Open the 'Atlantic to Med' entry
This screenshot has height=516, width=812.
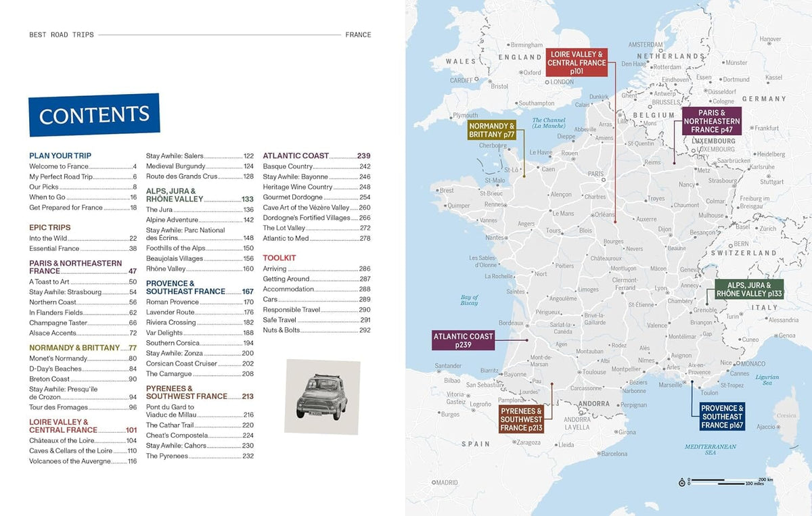coord(317,238)
